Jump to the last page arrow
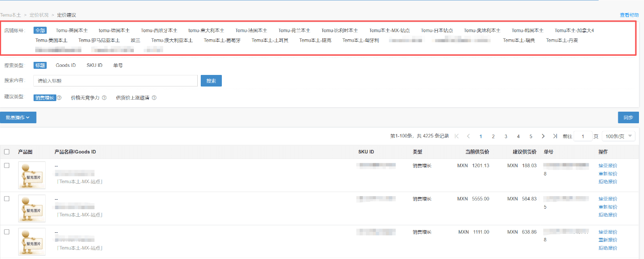The width and height of the screenshot is (644, 259). click(554, 136)
